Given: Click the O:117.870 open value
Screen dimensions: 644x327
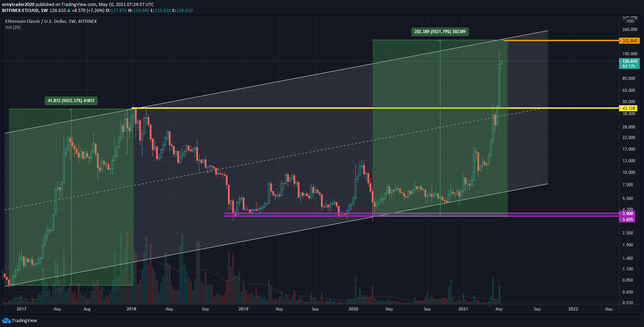Looking at the screenshot, I should [117, 11].
